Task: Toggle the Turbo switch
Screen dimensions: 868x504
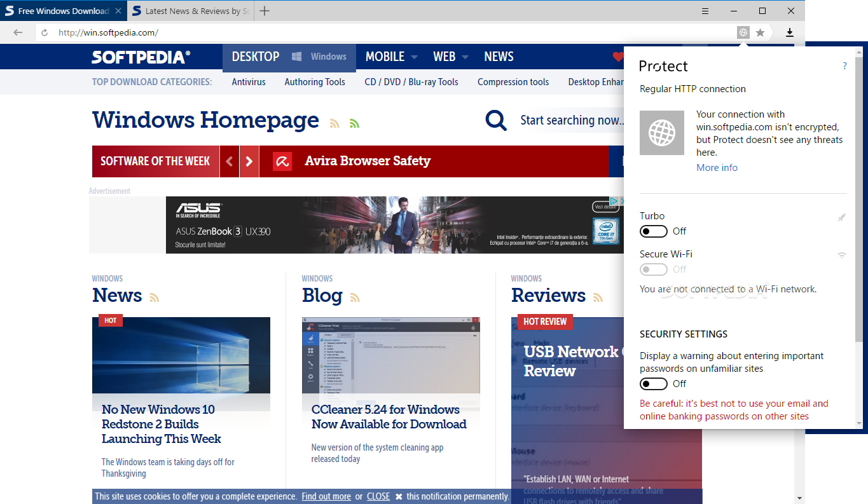Action: 654,231
